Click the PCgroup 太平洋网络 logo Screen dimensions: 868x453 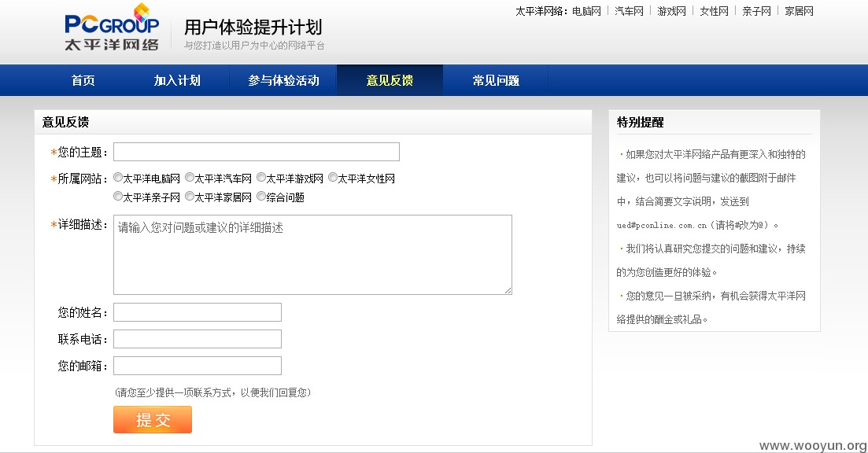pyautogui.click(x=112, y=27)
